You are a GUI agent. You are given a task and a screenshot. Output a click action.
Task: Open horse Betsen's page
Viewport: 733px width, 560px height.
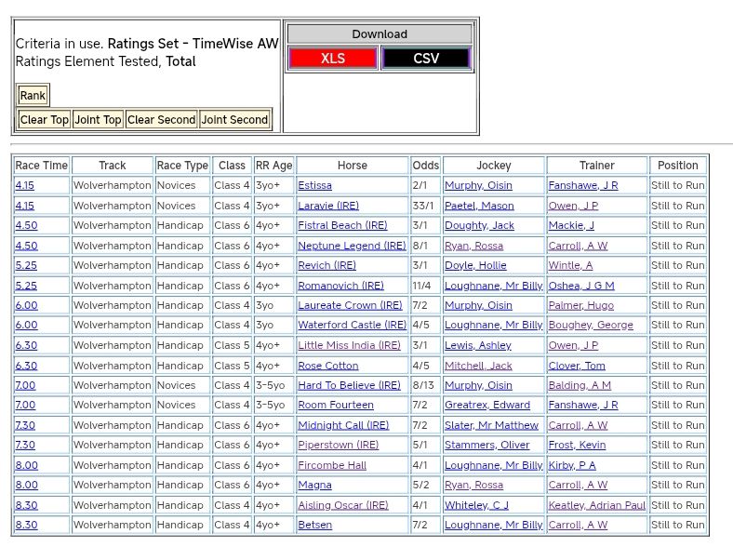tap(314, 526)
